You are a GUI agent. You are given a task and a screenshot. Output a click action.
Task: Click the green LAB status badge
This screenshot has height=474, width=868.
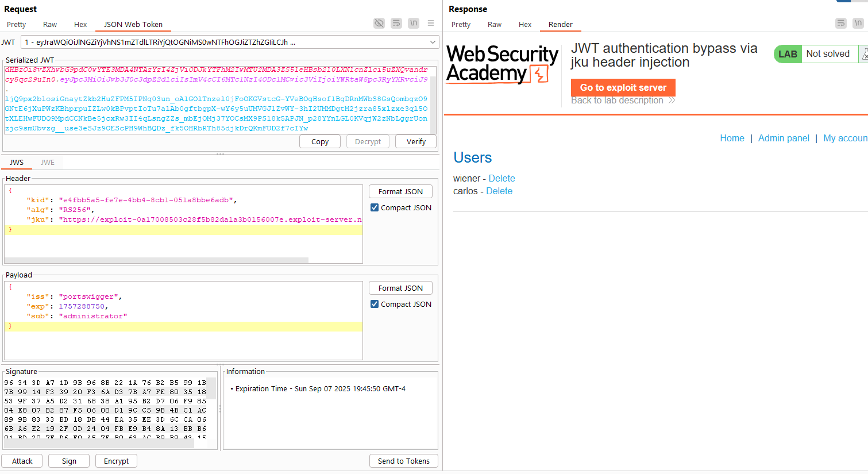point(787,54)
